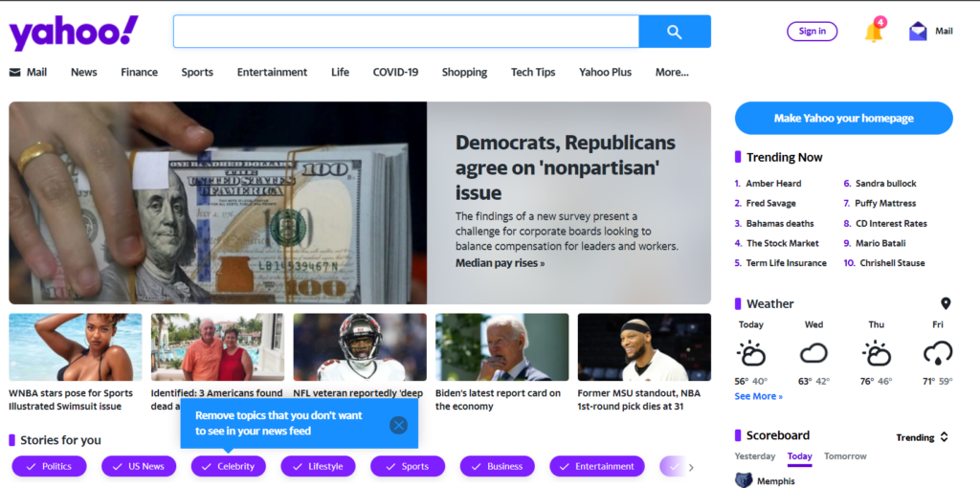
Task: Click the blue search magnifier button
Action: (x=674, y=32)
